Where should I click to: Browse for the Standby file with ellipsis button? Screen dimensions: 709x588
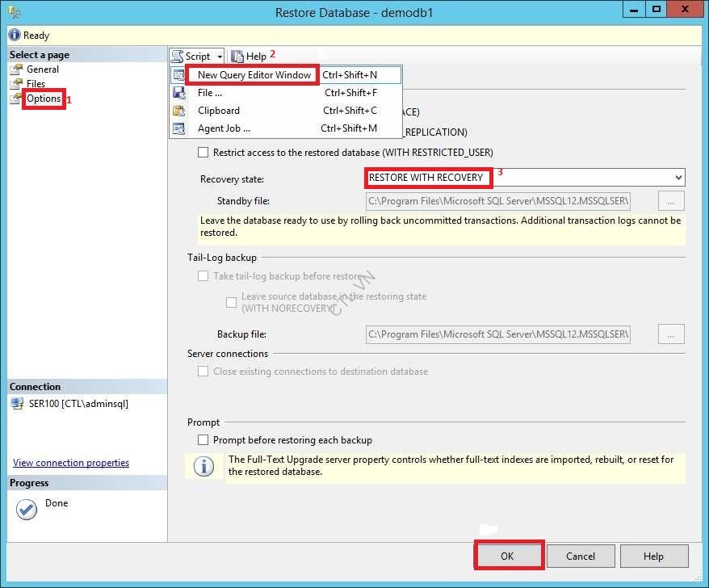click(671, 200)
